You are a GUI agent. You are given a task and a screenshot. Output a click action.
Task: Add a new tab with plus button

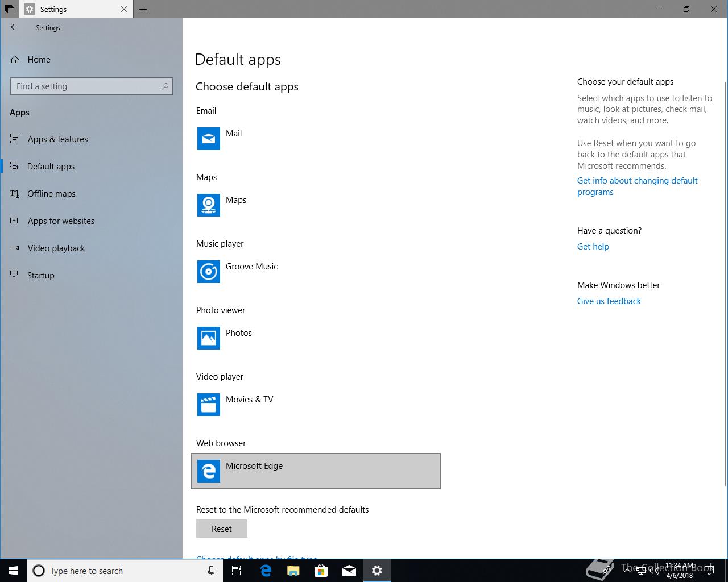143,9
